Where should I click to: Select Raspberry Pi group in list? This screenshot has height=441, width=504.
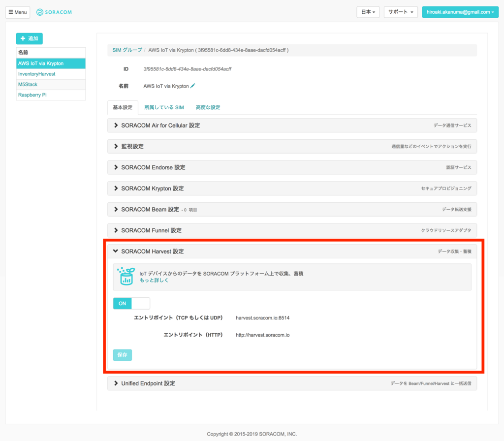tap(51, 95)
